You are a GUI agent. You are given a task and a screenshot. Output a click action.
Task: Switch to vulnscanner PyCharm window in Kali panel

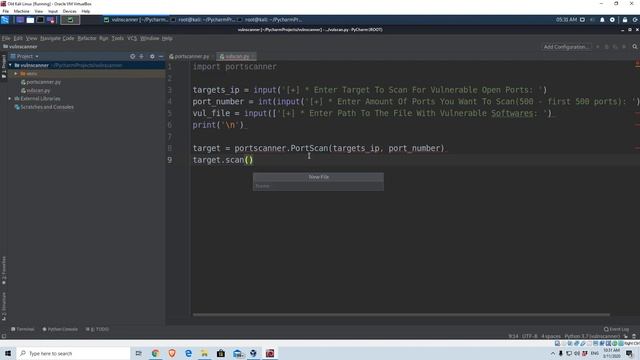tap(136, 20)
